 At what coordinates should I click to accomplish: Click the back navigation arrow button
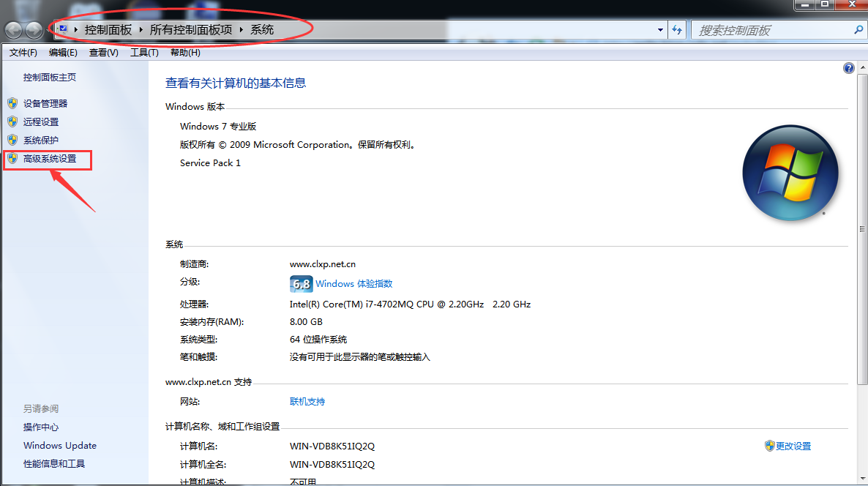[14, 30]
